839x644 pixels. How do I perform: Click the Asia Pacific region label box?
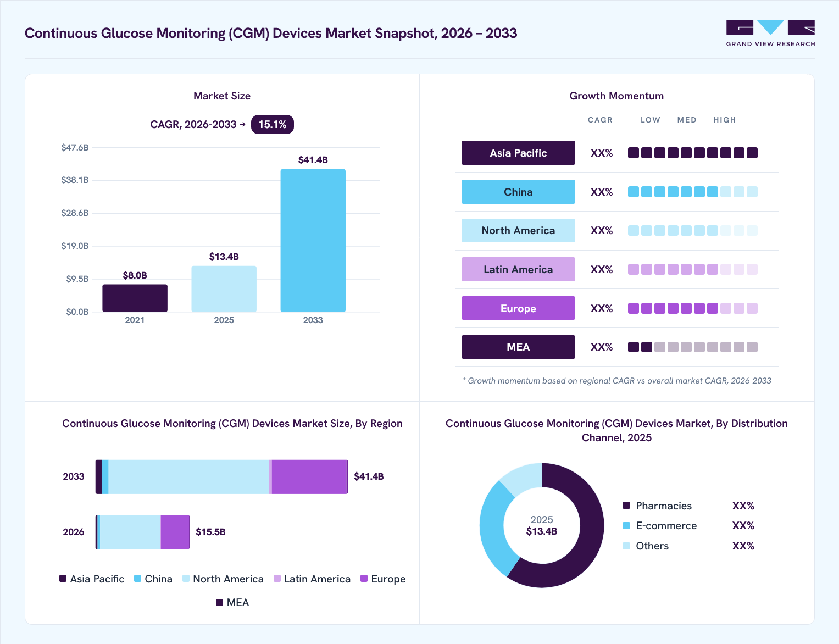click(x=518, y=153)
